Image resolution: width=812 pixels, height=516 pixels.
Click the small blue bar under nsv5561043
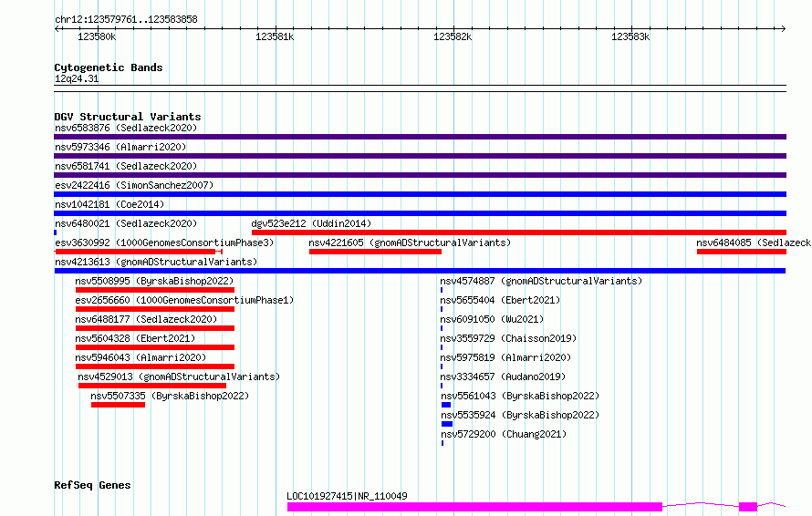click(x=446, y=405)
